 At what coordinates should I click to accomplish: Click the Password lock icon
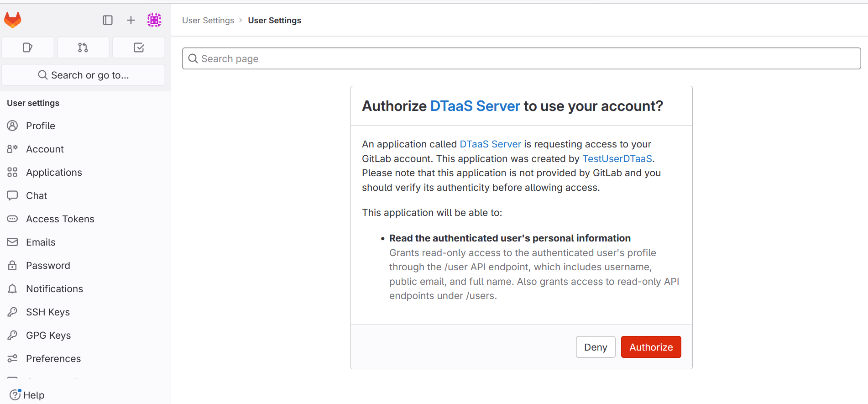pos(12,265)
